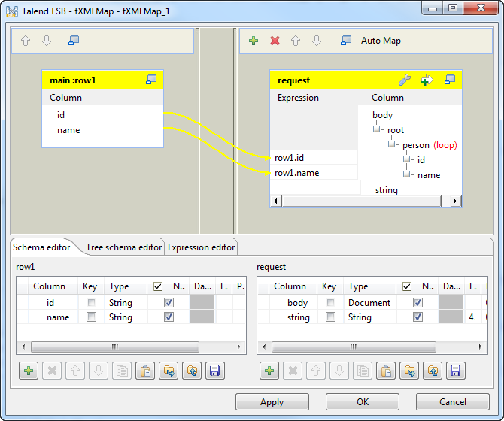
Task: Add a column to row1 schema
Action: pyautogui.click(x=29, y=371)
